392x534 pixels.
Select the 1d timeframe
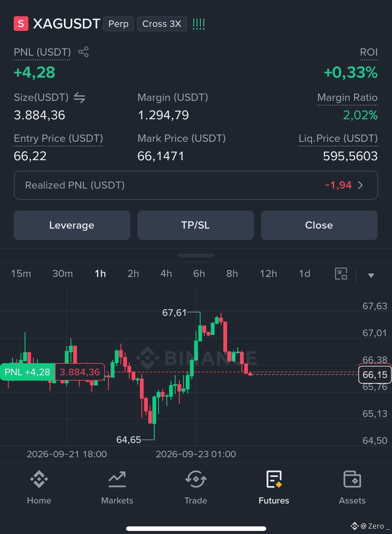point(304,274)
